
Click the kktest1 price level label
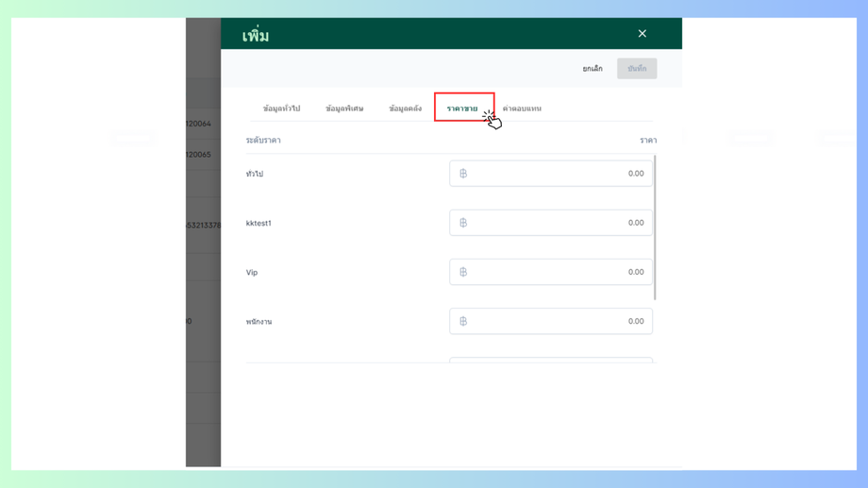(x=259, y=223)
